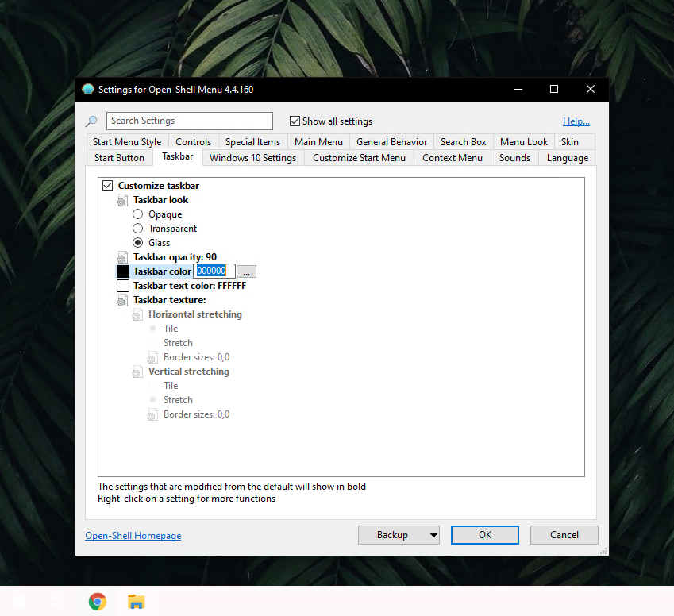The height and width of the screenshot is (616, 674).
Task: Click the Cancel button
Action: point(564,535)
